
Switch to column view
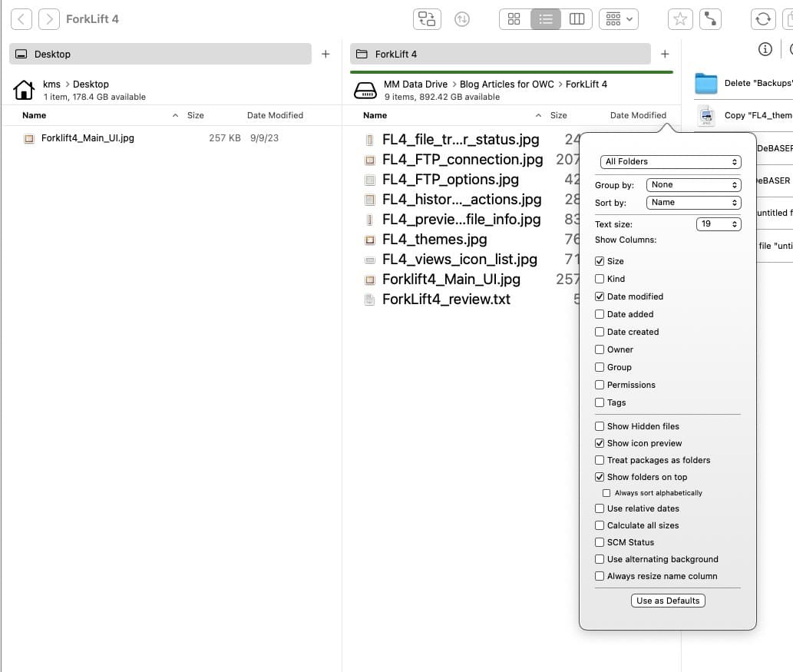pos(577,19)
